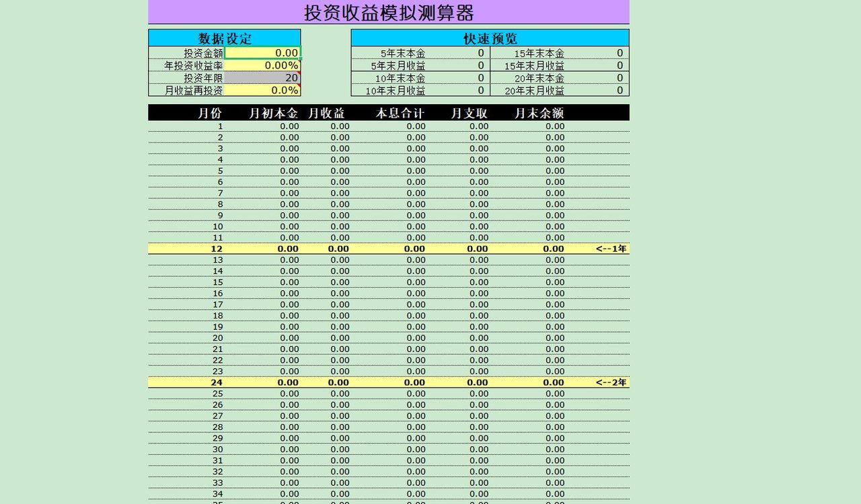
Task: Select the 20年末本金 value cell
Action: pyautogui.click(x=619, y=77)
